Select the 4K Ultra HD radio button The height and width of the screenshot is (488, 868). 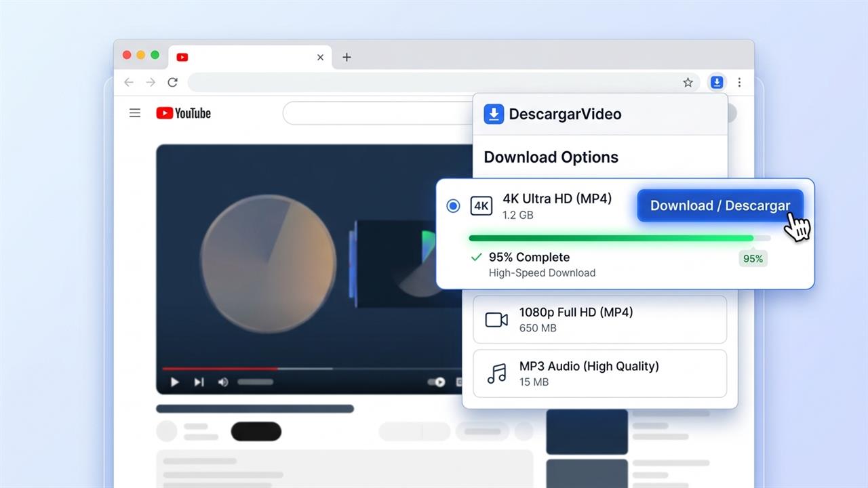[453, 206]
